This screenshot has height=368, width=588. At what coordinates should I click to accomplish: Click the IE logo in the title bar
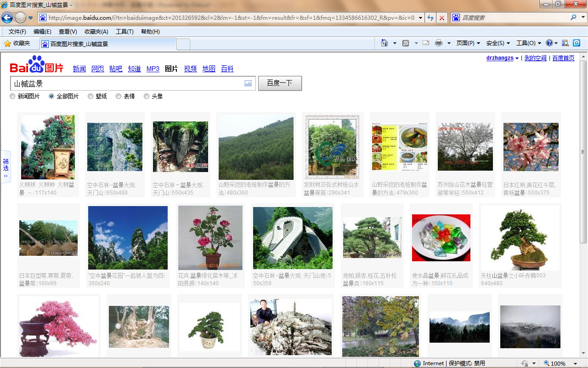click(4, 4)
